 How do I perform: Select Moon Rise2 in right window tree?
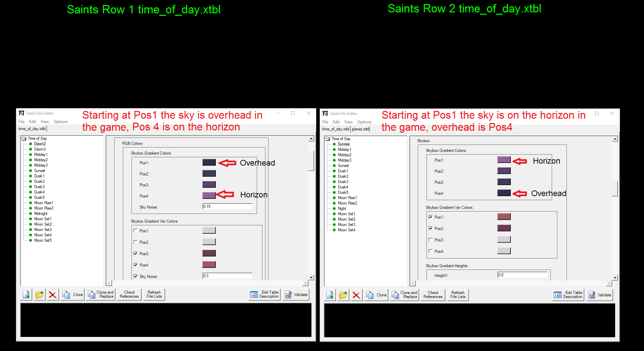pos(347,203)
